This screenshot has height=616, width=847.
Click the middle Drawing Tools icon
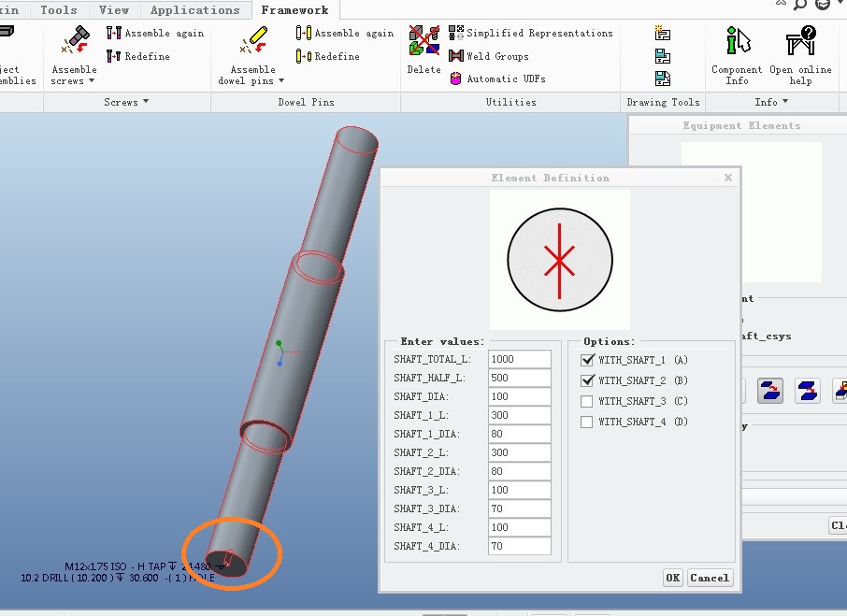(663, 56)
